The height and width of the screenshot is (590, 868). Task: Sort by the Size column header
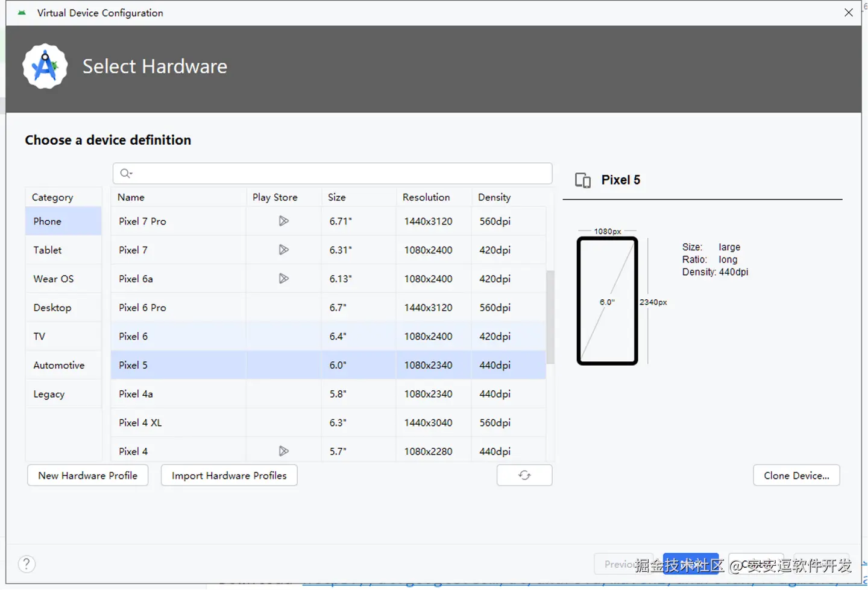[359, 197]
